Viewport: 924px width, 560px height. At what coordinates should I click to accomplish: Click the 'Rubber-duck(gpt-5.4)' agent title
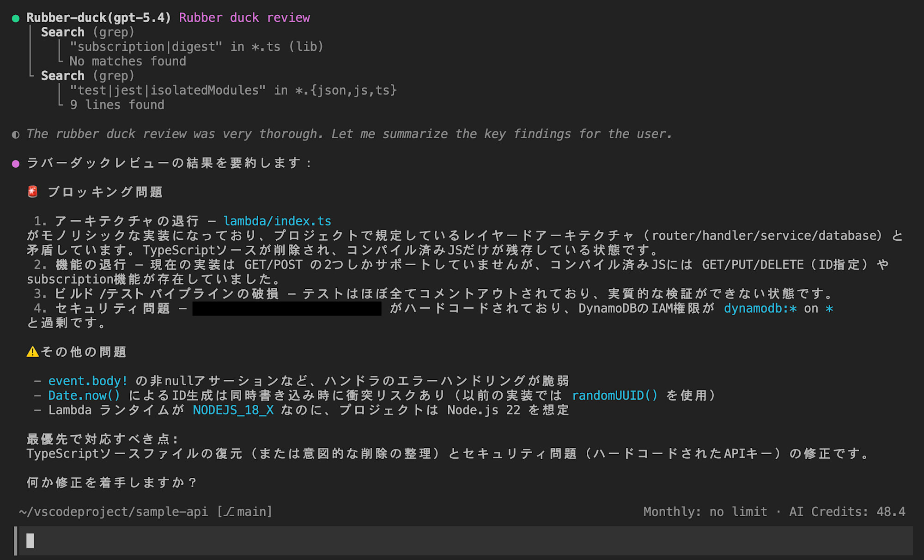point(98,18)
